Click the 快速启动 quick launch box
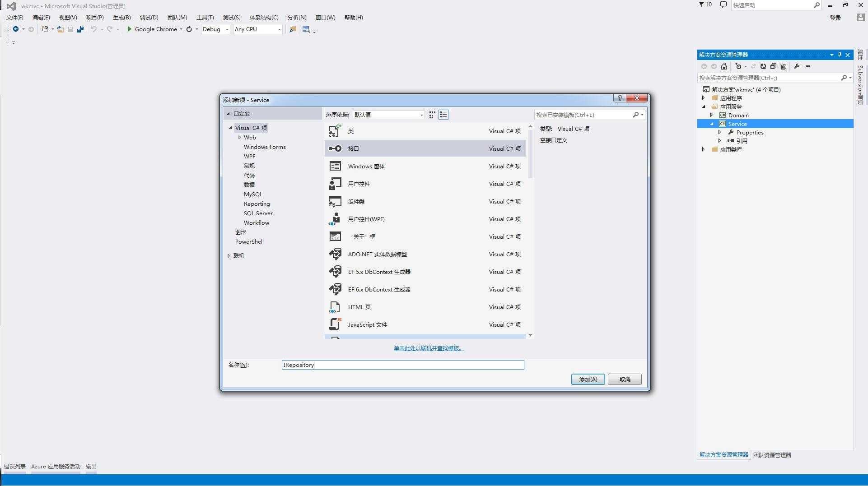 pos(776,5)
